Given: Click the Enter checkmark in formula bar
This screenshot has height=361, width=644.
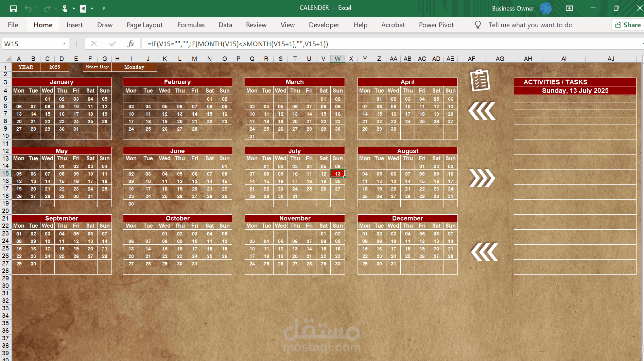Looking at the screenshot, I should coord(112,44).
